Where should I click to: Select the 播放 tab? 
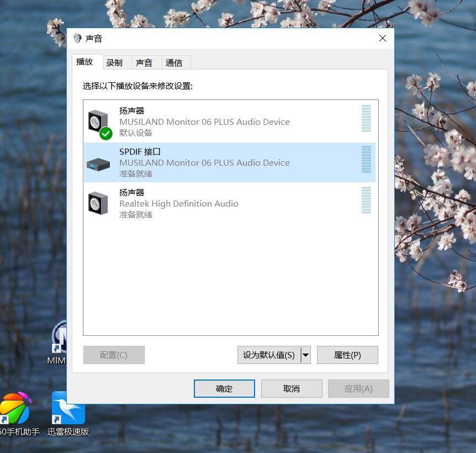(x=84, y=62)
